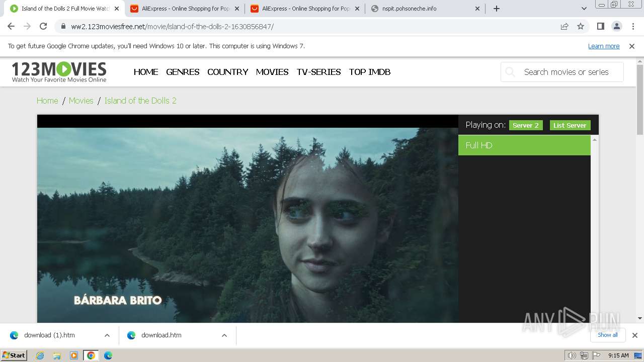Open the media player taskbar icon
The height and width of the screenshot is (362, 644).
pyautogui.click(x=74, y=355)
